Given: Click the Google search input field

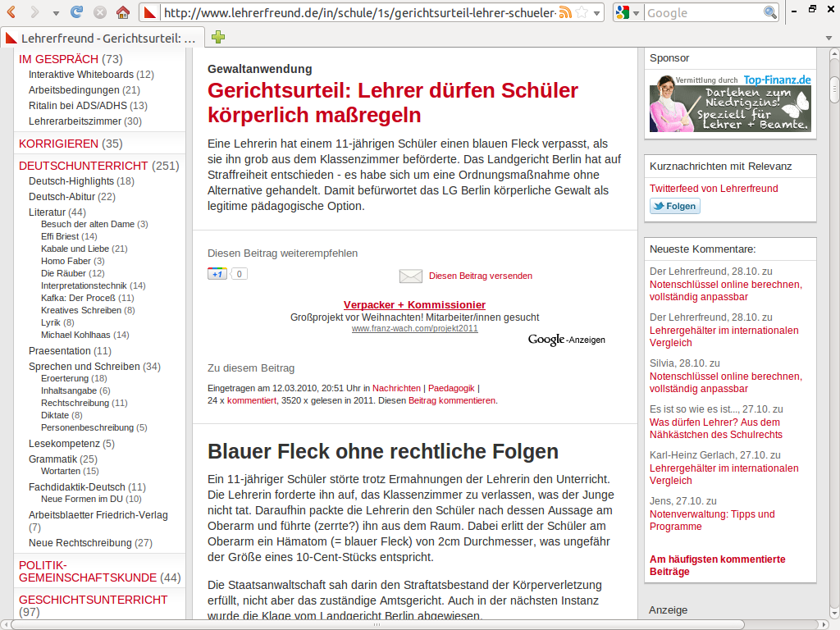Looking at the screenshot, I should pos(703,13).
